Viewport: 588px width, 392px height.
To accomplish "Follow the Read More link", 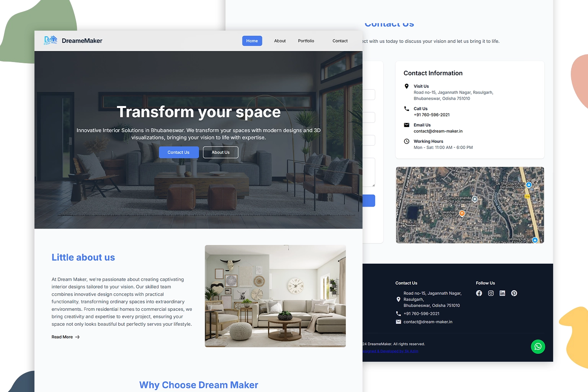I will [62, 337].
